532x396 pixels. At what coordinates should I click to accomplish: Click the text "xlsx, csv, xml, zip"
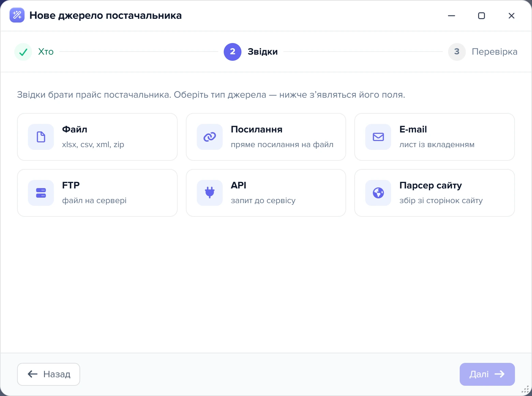[93, 144]
